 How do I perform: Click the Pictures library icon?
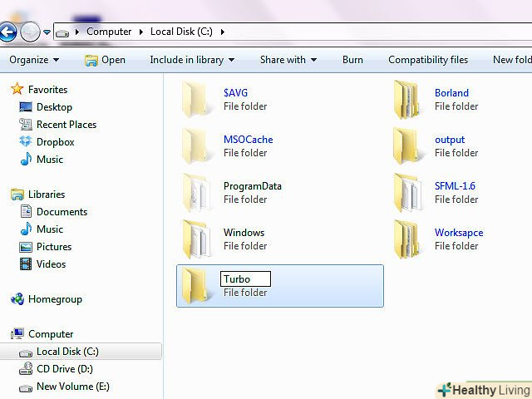[x=26, y=247]
